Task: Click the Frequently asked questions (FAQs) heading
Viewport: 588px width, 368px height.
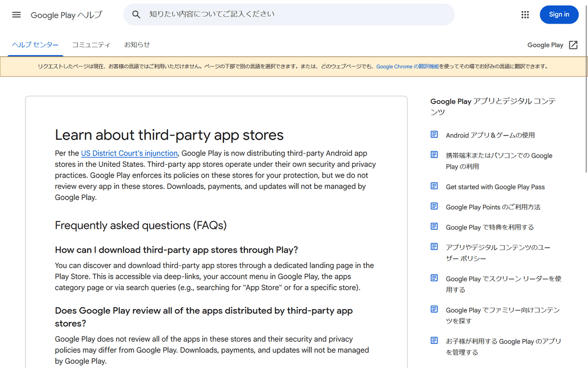Action: (x=141, y=225)
